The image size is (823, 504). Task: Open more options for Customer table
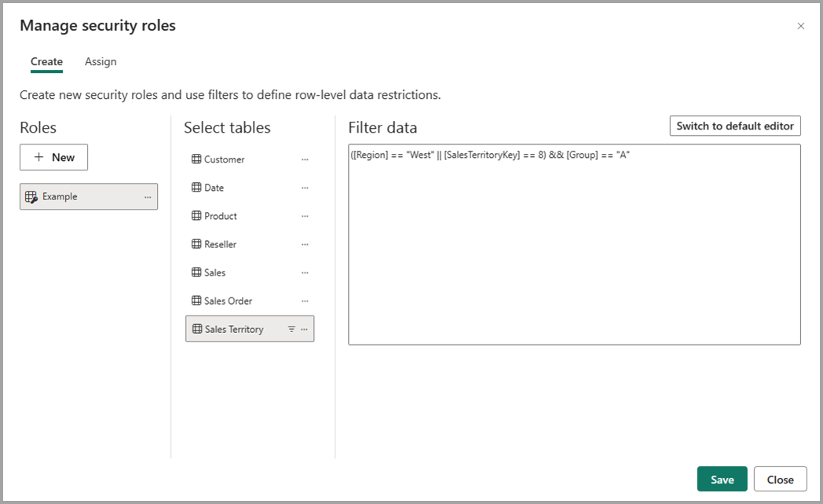(x=305, y=159)
